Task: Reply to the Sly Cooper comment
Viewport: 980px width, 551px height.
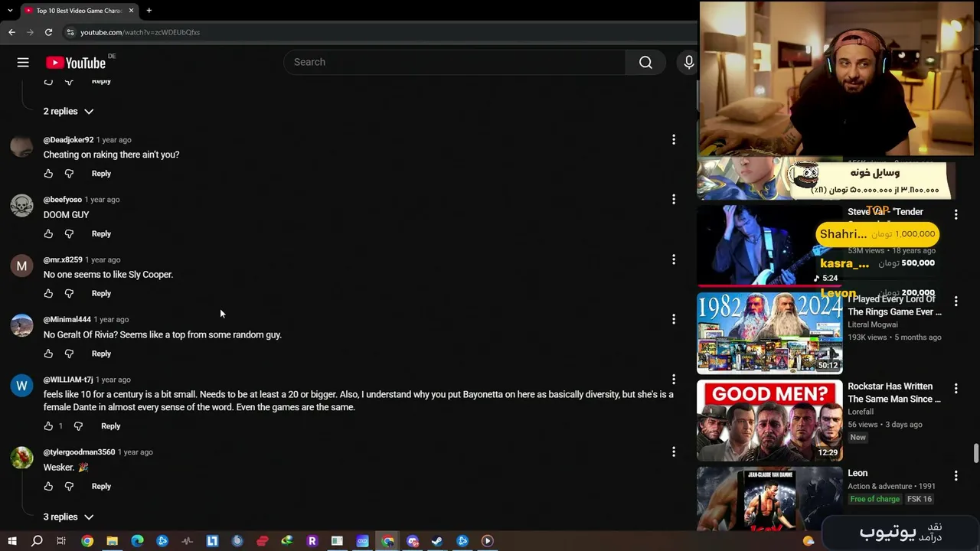Action: [x=101, y=294]
